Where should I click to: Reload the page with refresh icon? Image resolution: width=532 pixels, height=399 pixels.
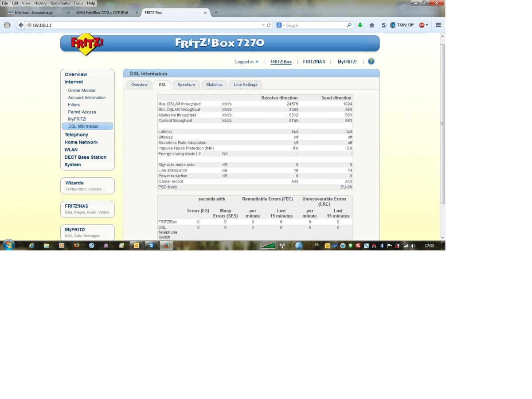click(x=269, y=25)
